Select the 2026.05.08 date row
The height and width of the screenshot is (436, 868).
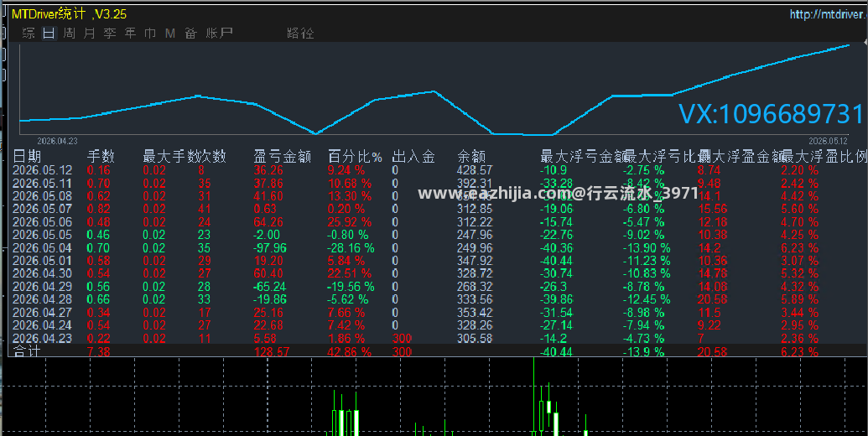point(42,196)
